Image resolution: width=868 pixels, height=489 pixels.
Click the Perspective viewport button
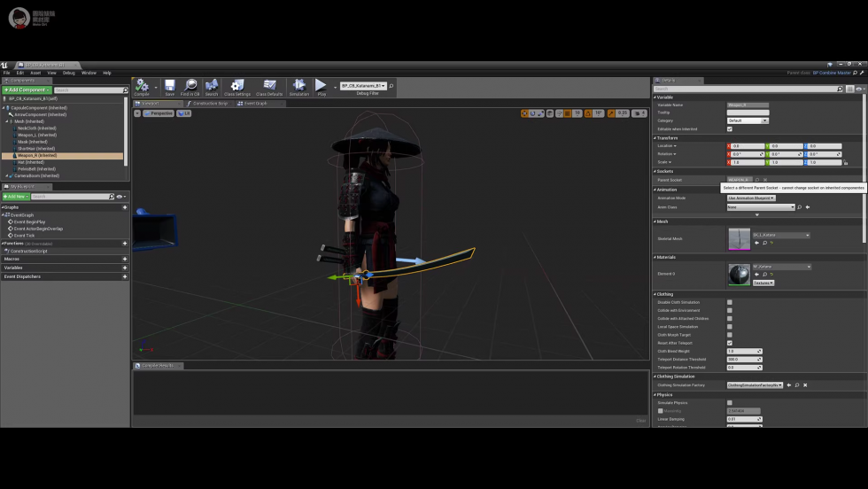pos(159,113)
